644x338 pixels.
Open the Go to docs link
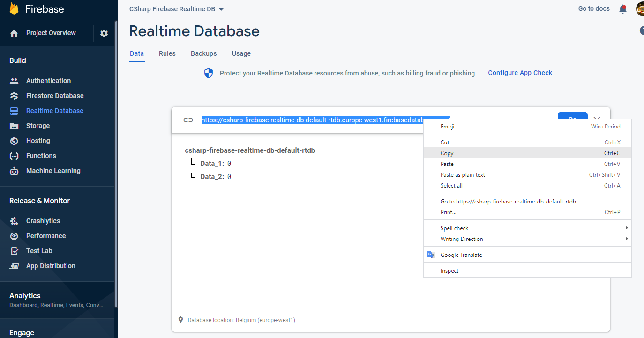(593, 8)
